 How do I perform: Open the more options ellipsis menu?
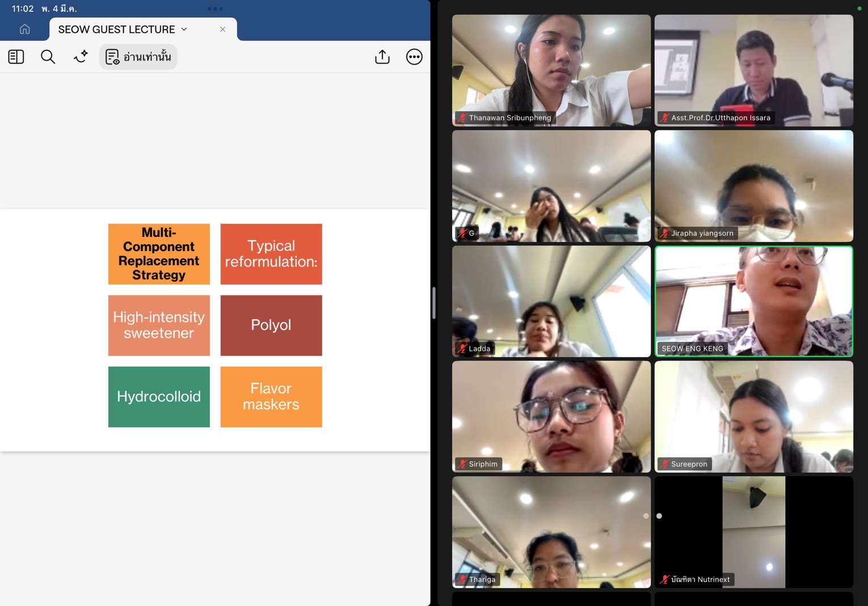pos(414,57)
